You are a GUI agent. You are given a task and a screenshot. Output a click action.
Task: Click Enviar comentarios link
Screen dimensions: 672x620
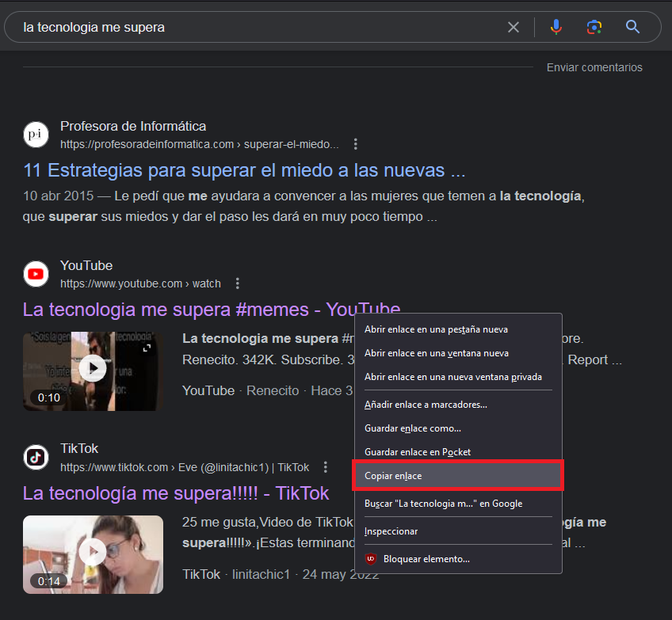(x=594, y=67)
